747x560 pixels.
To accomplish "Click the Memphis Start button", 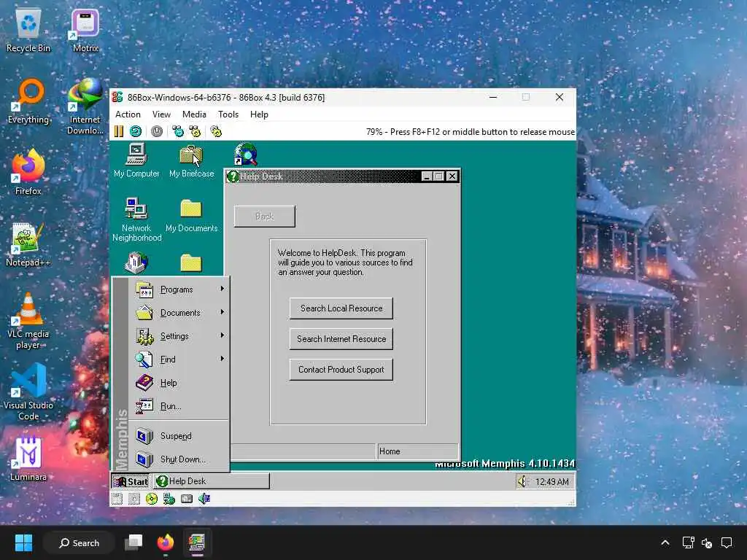I will click(x=131, y=481).
